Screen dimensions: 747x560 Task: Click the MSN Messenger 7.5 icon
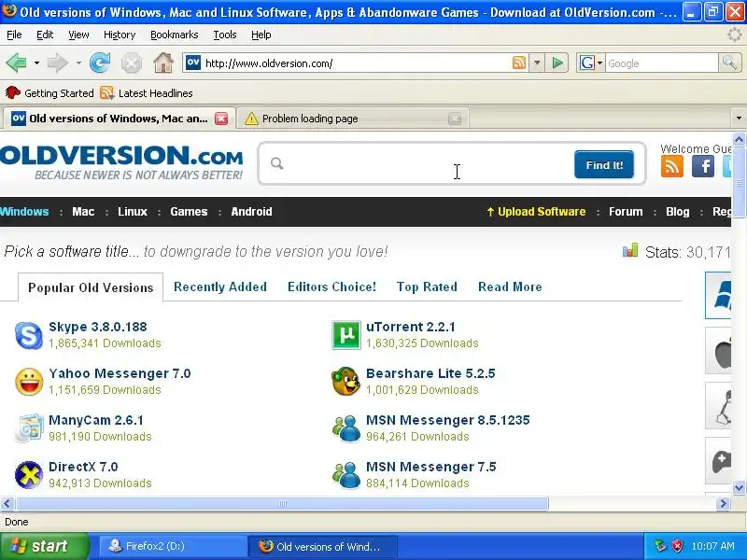(346, 475)
